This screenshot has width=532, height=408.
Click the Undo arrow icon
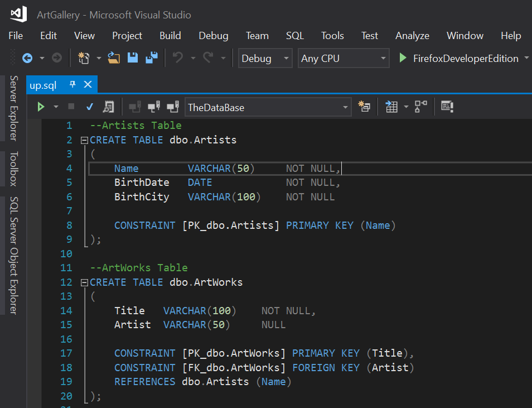[178, 57]
